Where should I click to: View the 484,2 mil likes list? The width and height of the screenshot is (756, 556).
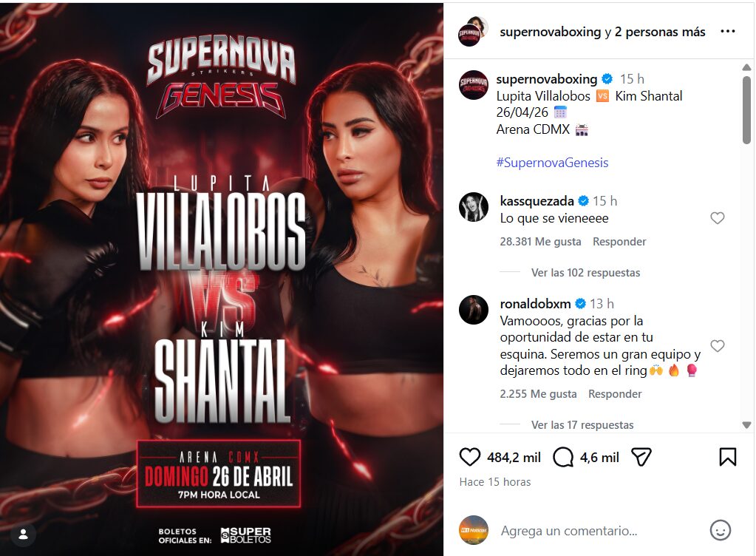pyautogui.click(x=514, y=457)
